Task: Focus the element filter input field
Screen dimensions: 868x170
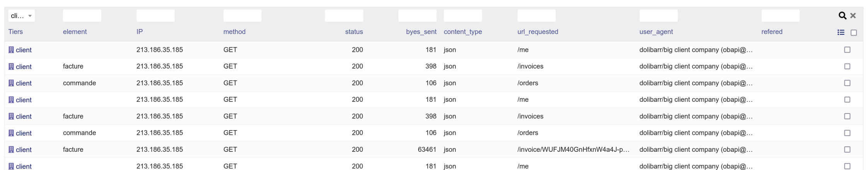Action: tap(82, 16)
